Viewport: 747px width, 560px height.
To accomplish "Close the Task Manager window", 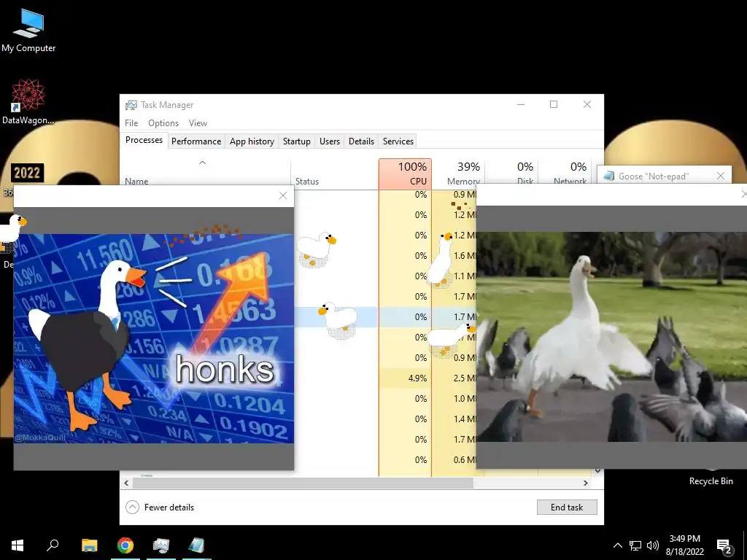I will (x=587, y=104).
